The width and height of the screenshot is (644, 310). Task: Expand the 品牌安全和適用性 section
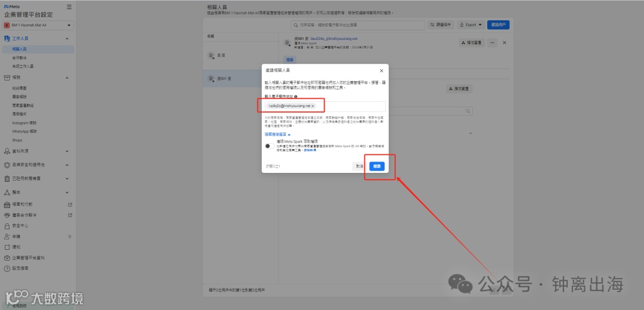pyautogui.click(x=67, y=165)
